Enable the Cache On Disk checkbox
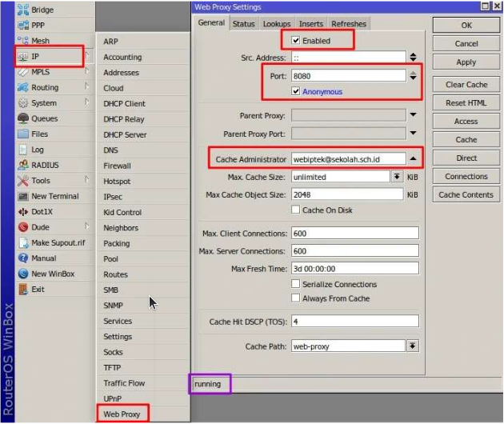The image size is (504, 424). tap(297, 210)
